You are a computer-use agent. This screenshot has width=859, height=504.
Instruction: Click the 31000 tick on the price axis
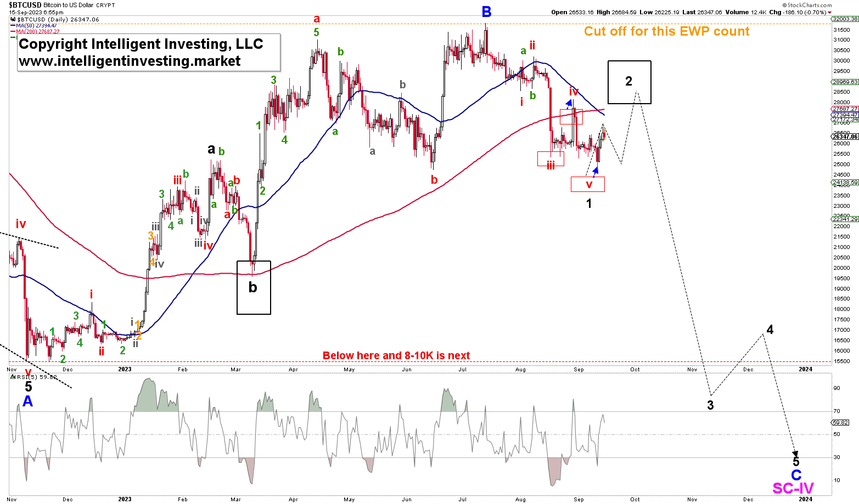(x=841, y=39)
